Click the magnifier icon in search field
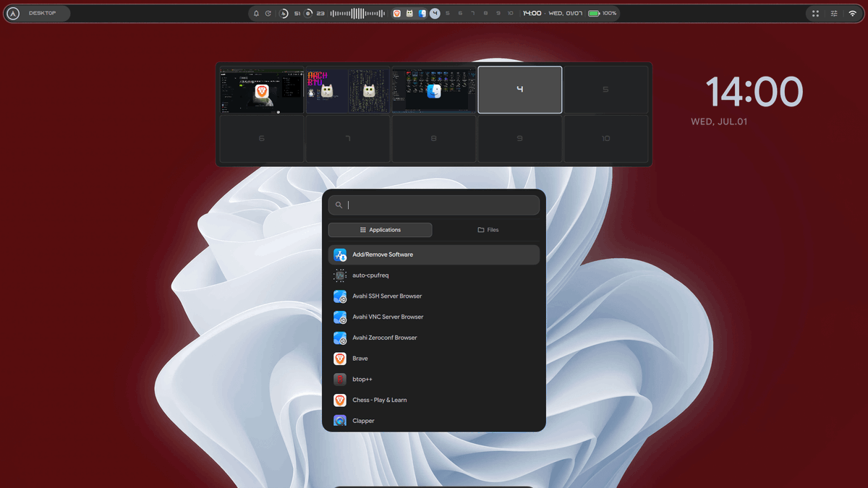 coord(339,205)
